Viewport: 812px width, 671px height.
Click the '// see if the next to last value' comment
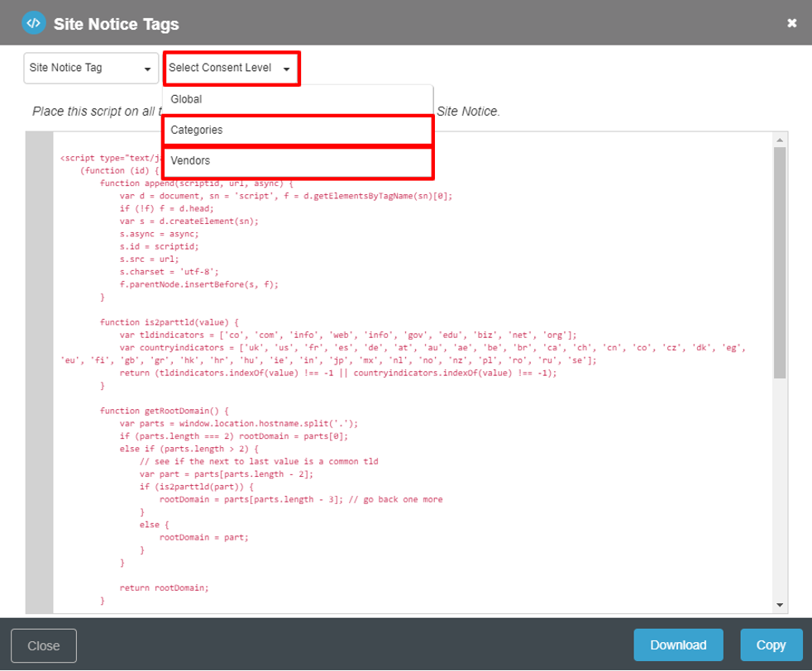coord(259,461)
